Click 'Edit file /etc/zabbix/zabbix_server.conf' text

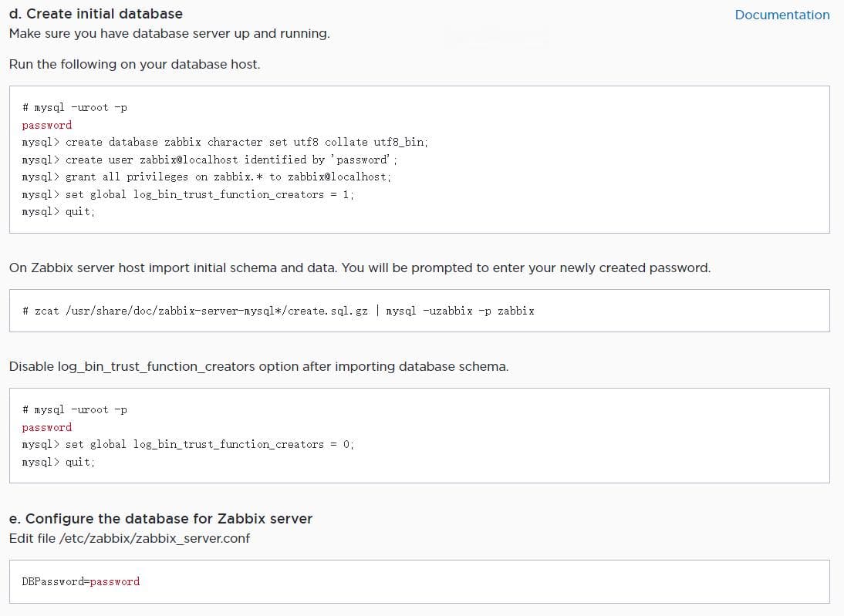click(130, 539)
